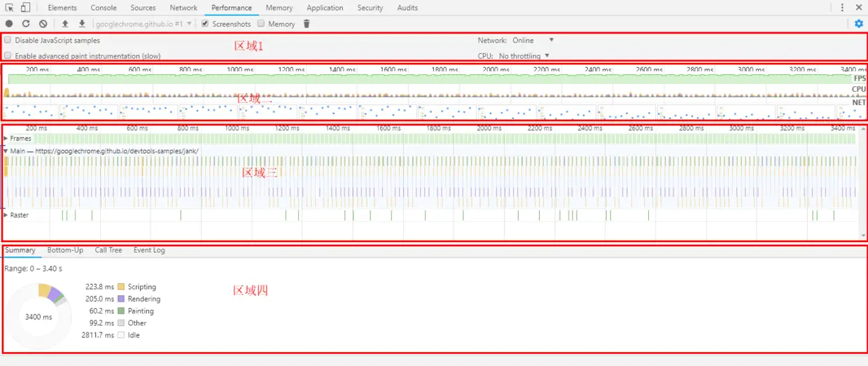Open the Memory panel tab
Screen dimensions: 868x366
pos(279,8)
